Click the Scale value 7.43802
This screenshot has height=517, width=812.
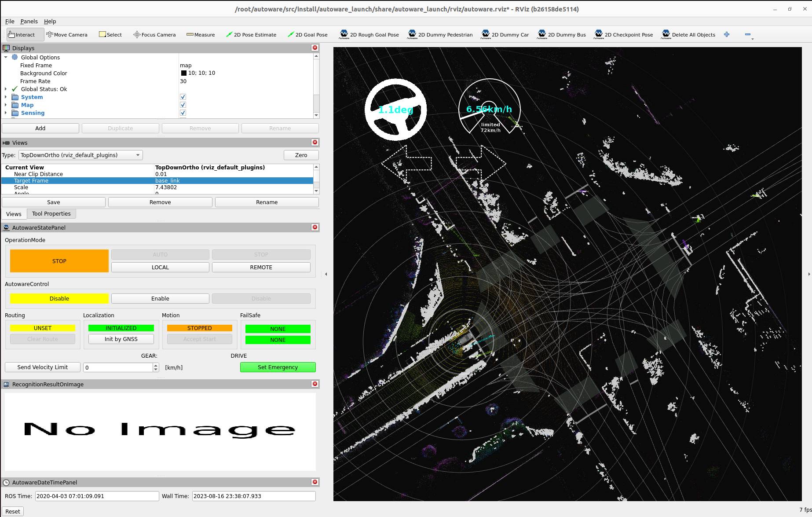click(166, 187)
